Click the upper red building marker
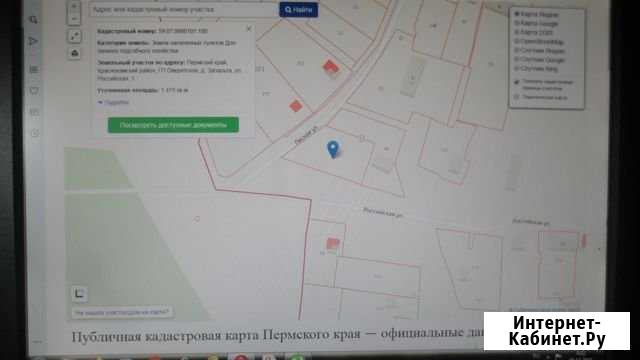This screenshot has height=360, width=640. [331, 67]
